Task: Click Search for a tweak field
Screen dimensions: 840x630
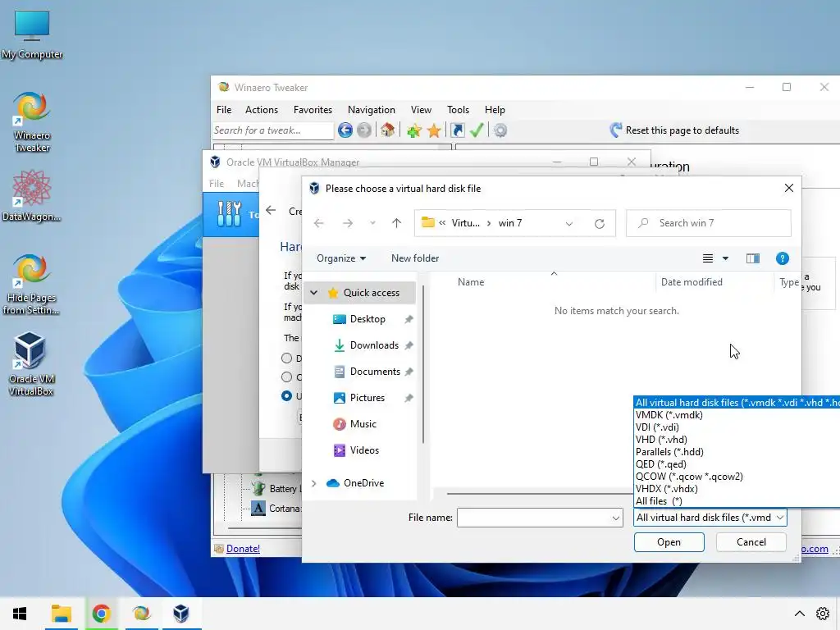Action: click(273, 130)
